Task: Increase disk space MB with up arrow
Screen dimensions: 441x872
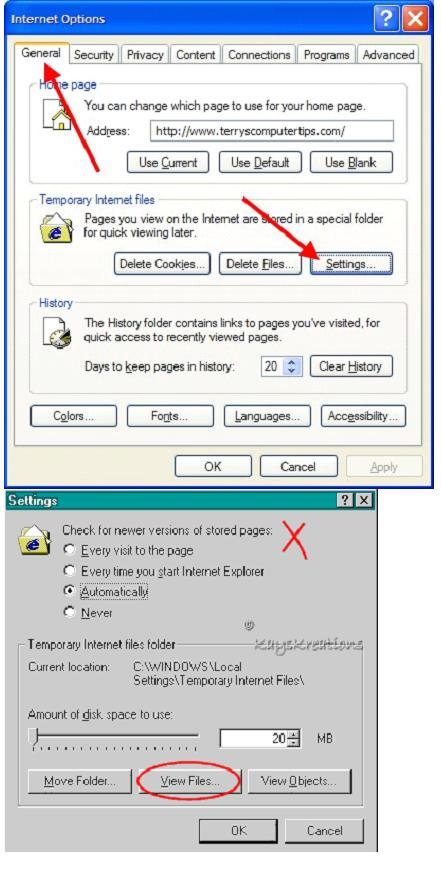Action: click(x=293, y=734)
